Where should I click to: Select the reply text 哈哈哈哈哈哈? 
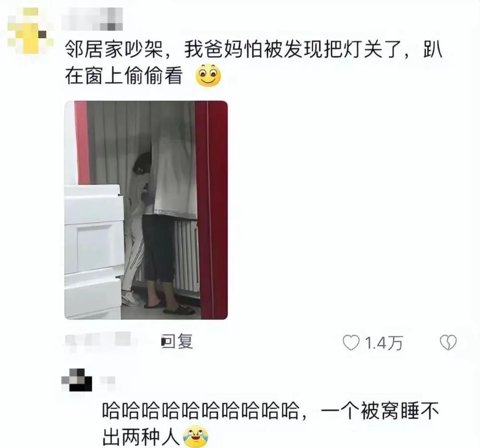tap(270, 424)
